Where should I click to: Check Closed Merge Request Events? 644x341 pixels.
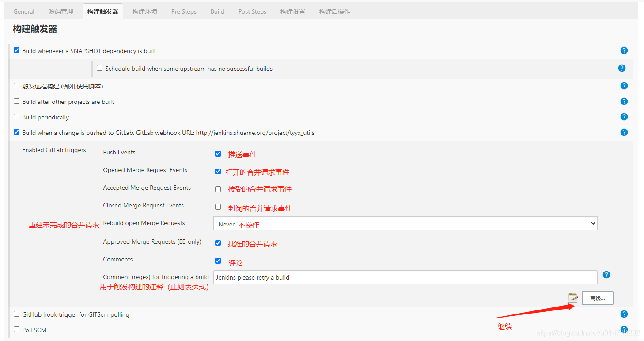(218, 207)
